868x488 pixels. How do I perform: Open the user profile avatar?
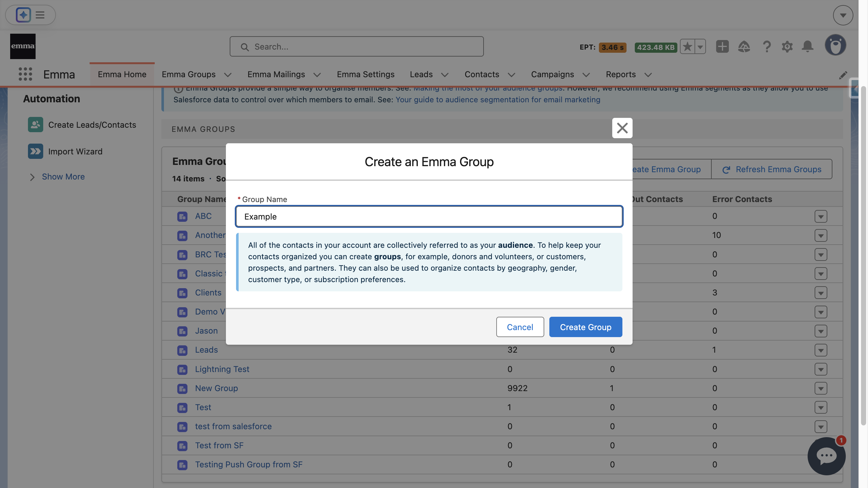click(835, 45)
